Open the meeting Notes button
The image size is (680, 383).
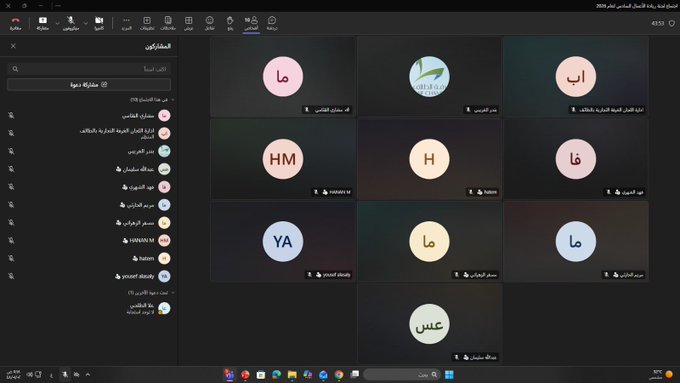click(168, 23)
